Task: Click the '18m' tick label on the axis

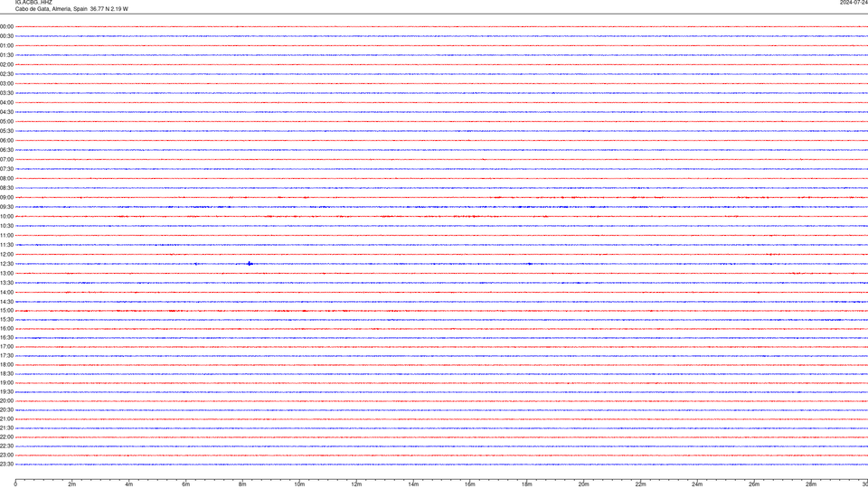Action: click(x=526, y=484)
